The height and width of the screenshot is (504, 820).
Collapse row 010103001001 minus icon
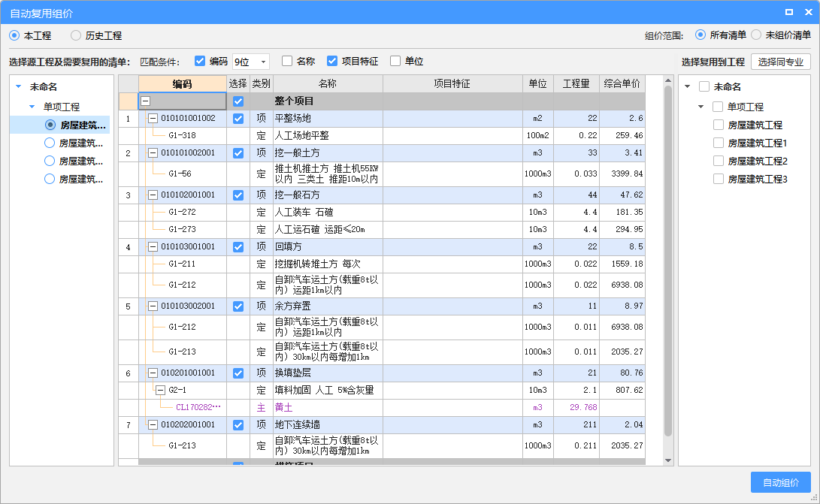coord(153,246)
